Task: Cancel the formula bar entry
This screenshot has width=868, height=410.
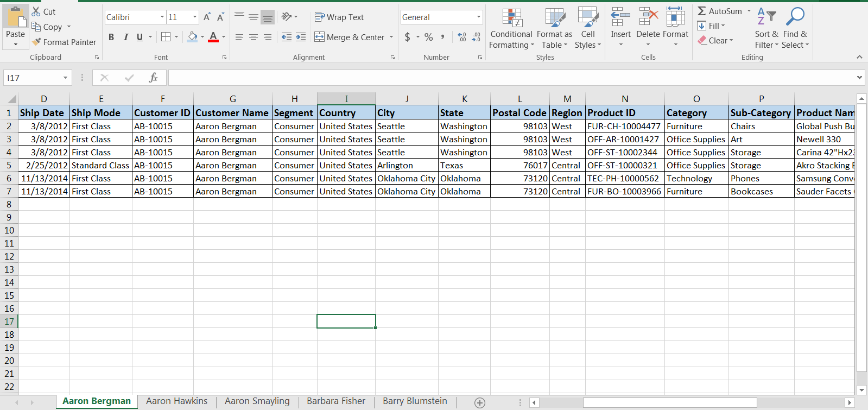Action: pyautogui.click(x=105, y=78)
